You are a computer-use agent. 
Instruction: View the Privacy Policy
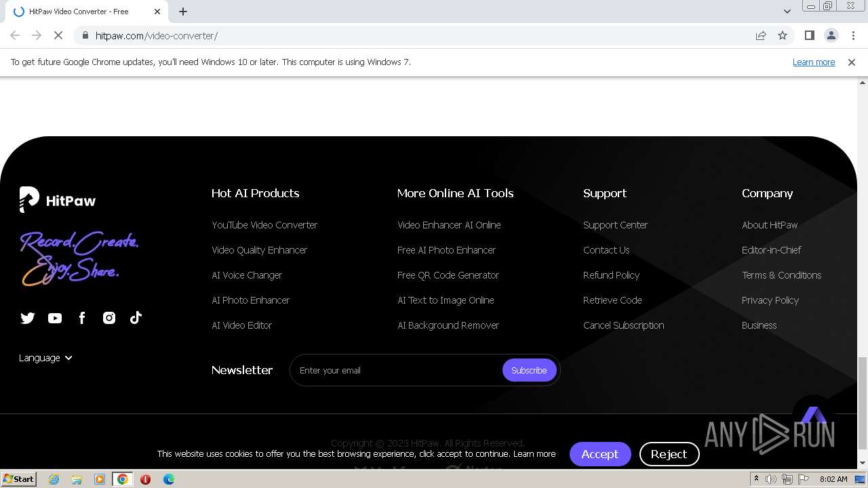(x=770, y=300)
